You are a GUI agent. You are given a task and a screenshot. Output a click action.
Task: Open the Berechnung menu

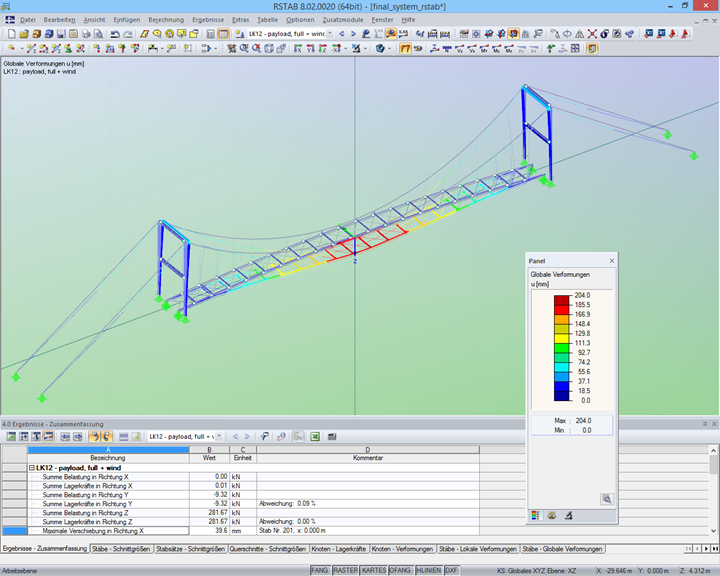coord(166,20)
